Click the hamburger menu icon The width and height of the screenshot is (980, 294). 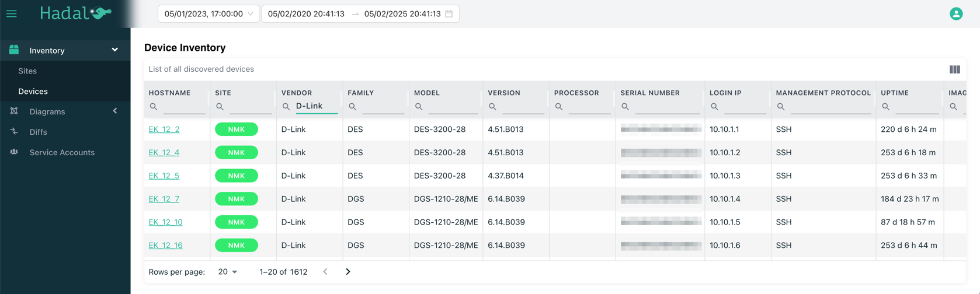tap(12, 13)
